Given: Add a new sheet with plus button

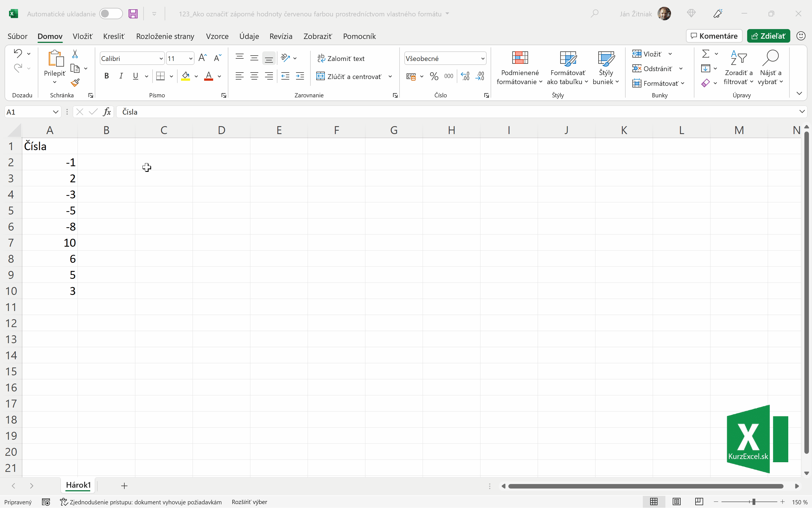Looking at the screenshot, I should pos(124,485).
